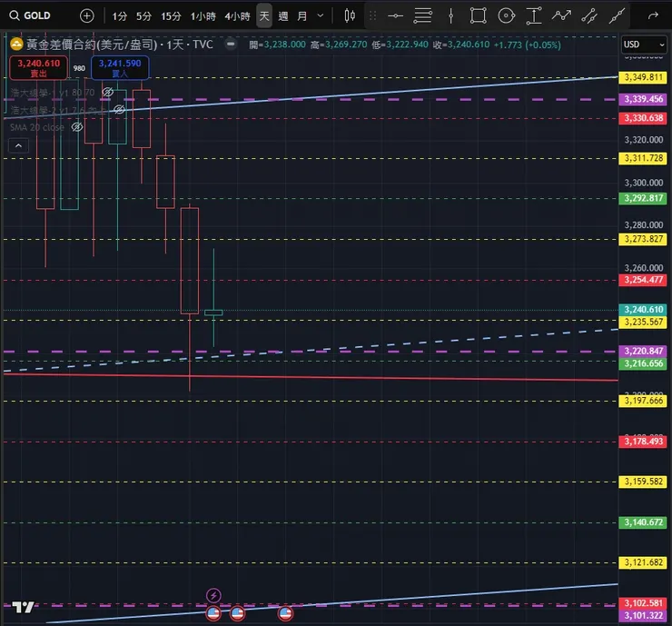Click the red 3,178.493 price label

click(643, 442)
